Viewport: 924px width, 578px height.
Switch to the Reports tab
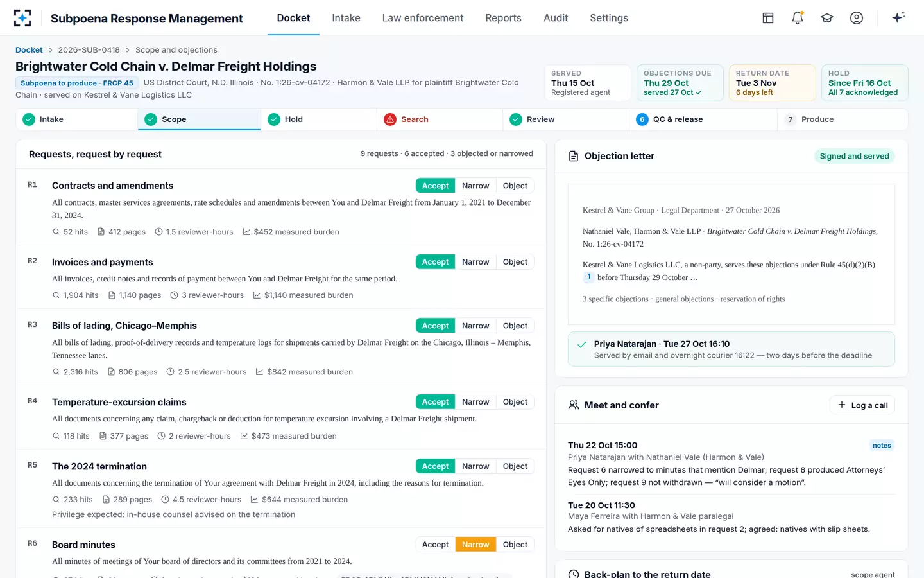(503, 18)
